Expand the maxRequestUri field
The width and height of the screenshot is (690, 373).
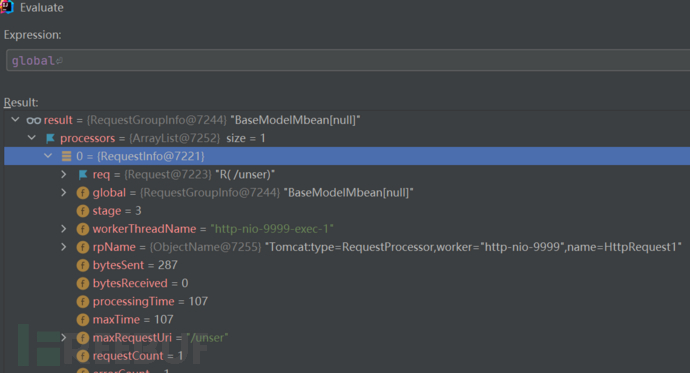pyautogui.click(x=64, y=337)
